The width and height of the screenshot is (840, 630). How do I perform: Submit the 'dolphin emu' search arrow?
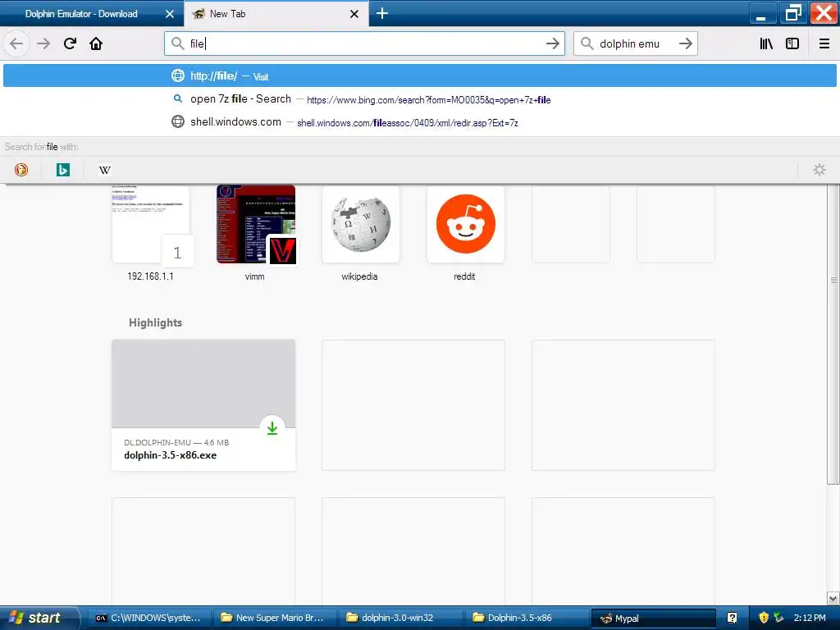click(686, 43)
